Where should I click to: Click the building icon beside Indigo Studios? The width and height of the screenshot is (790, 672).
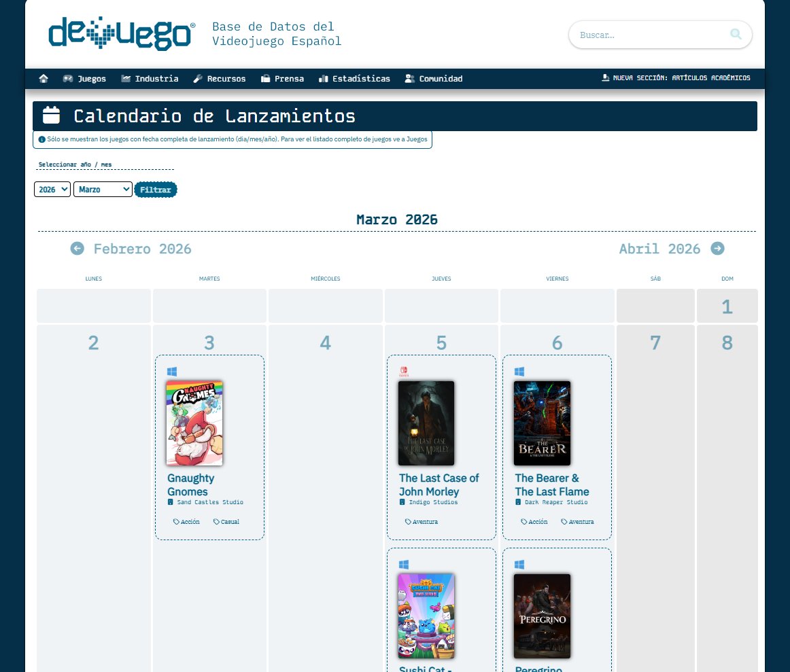(x=402, y=502)
